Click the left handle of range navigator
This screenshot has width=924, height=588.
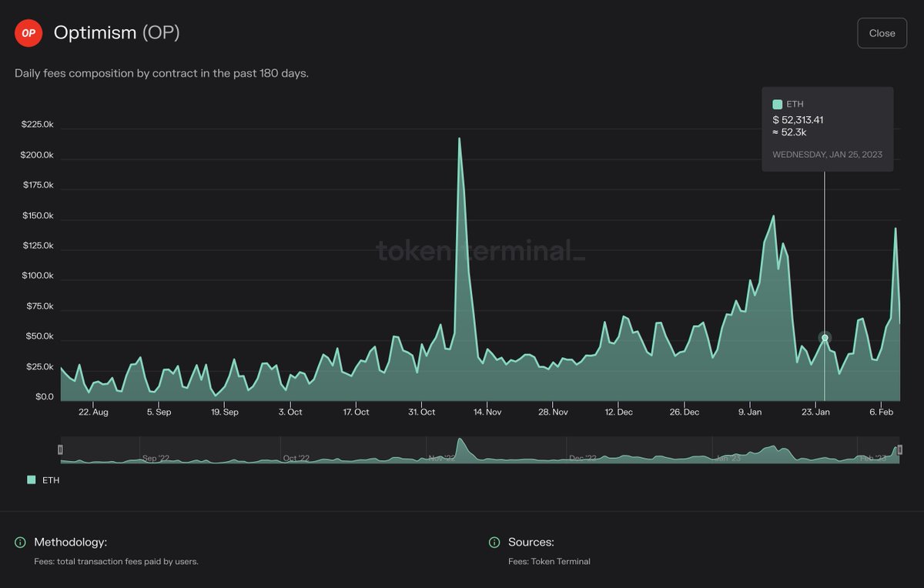click(61, 449)
